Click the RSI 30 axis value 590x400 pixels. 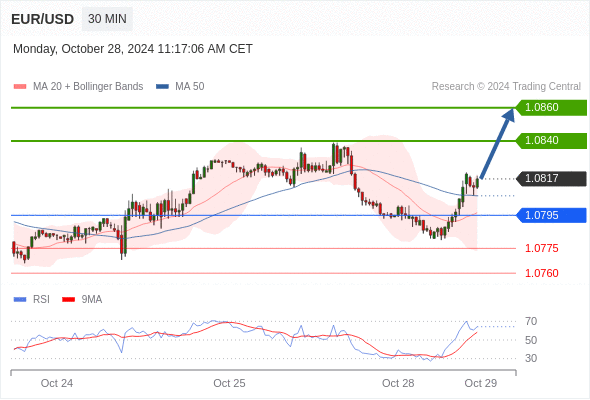(531, 358)
